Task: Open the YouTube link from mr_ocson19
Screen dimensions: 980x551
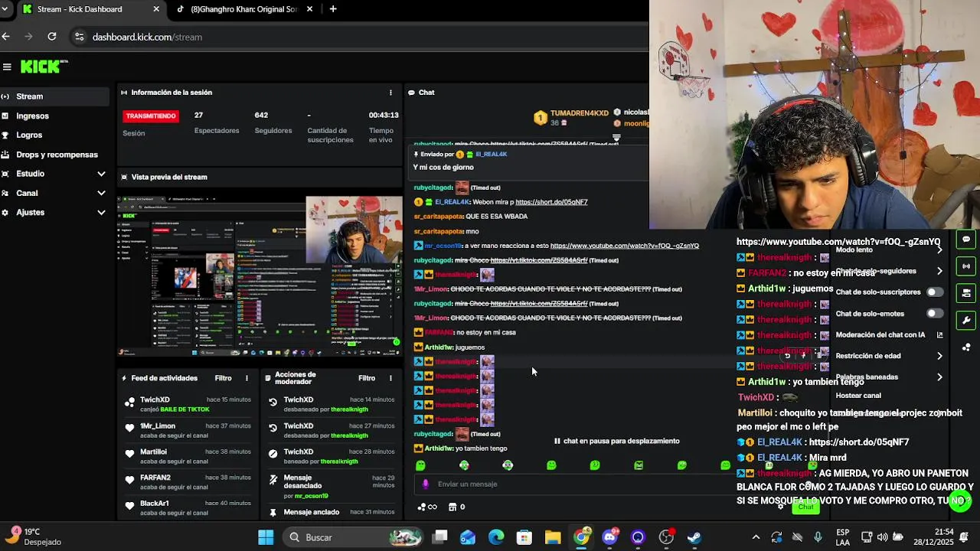Action: tap(624, 246)
